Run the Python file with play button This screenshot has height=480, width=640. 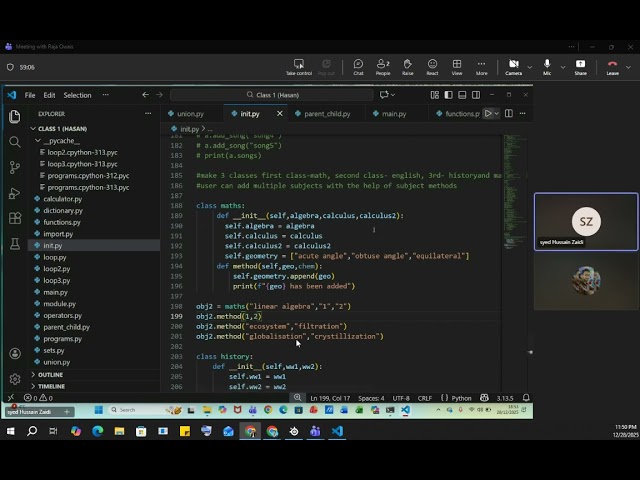coord(488,114)
